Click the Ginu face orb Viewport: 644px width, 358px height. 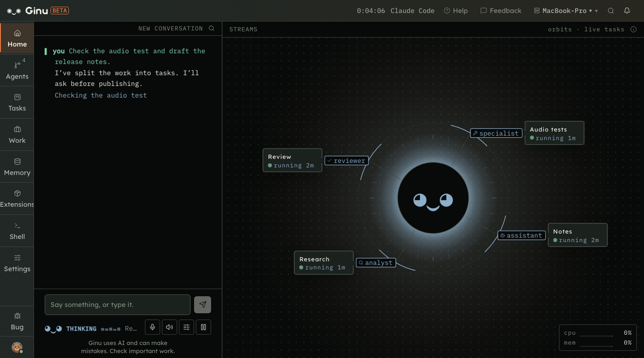(433, 198)
